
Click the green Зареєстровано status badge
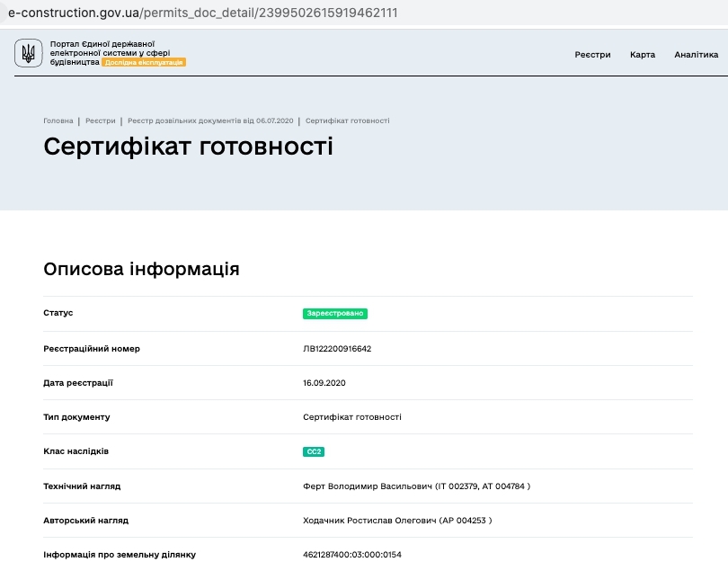(334, 314)
